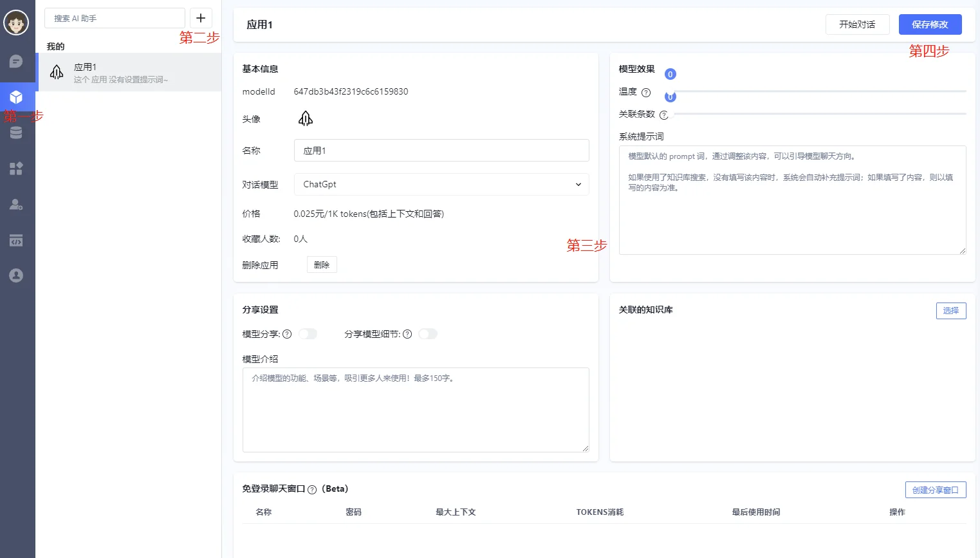Click the 最大上下文 column header

click(456, 512)
